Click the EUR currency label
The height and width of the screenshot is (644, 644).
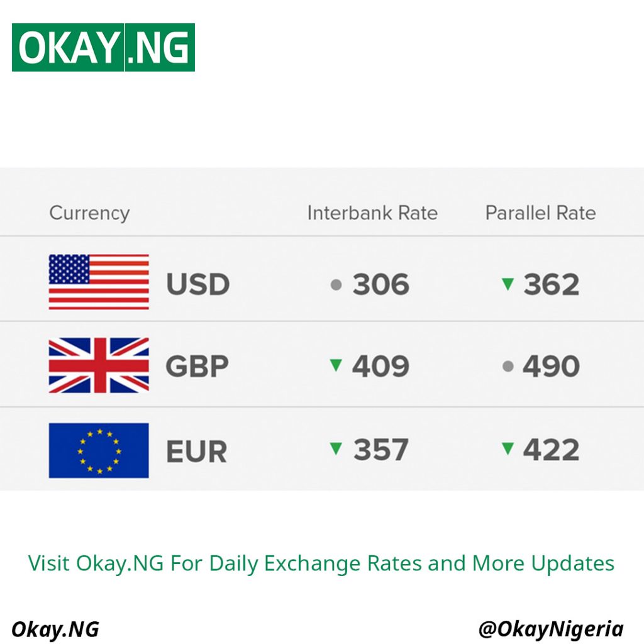pyautogui.click(x=196, y=452)
